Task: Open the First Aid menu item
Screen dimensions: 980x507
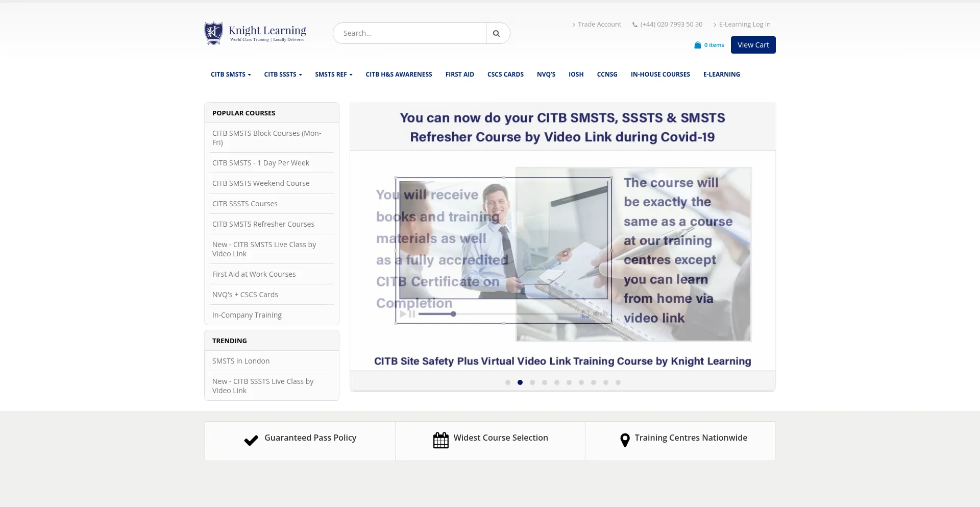Action: 459,75
